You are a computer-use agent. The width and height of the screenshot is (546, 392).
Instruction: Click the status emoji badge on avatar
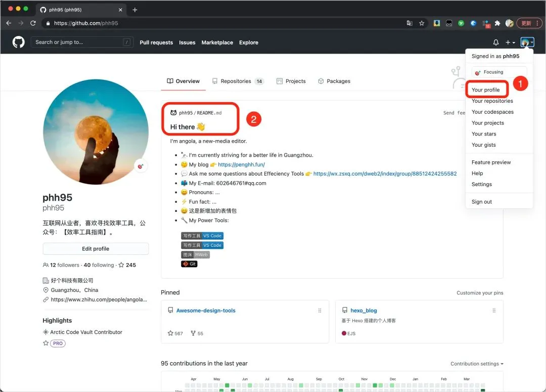click(x=141, y=166)
